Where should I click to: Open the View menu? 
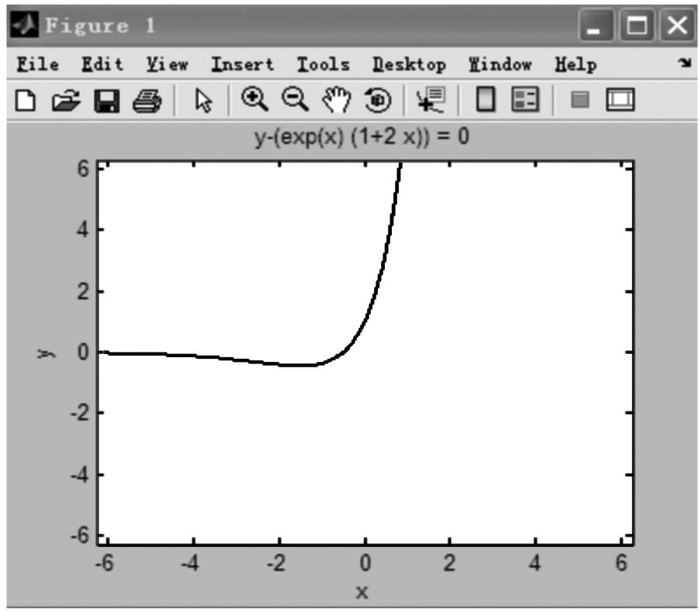pyautogui.click(x=167, y=64)
